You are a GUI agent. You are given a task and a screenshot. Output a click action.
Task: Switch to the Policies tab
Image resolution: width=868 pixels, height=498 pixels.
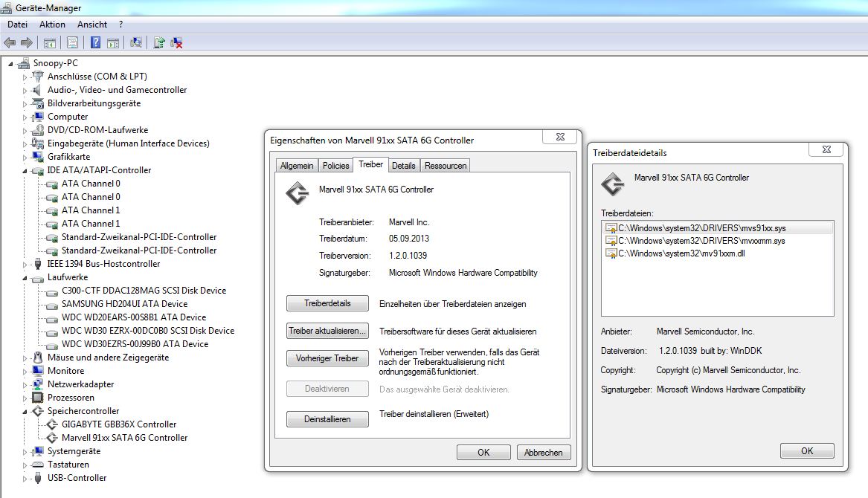[336, 166]
